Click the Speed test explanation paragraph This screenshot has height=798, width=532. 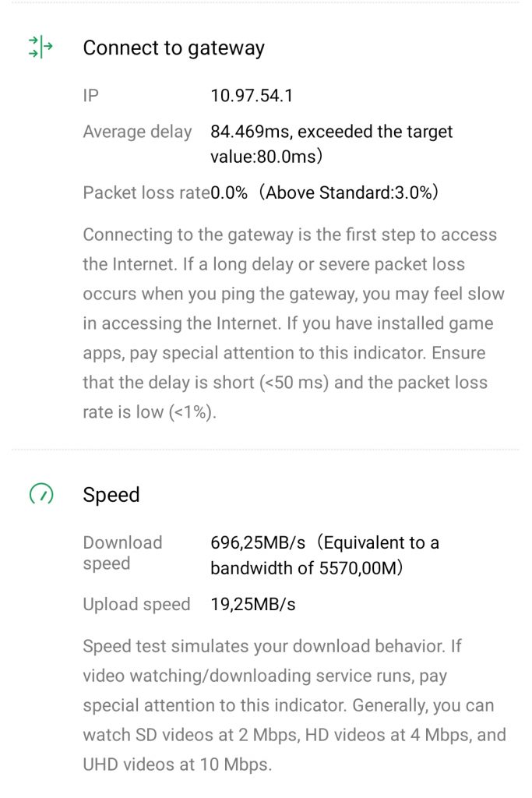pos(293,704)
